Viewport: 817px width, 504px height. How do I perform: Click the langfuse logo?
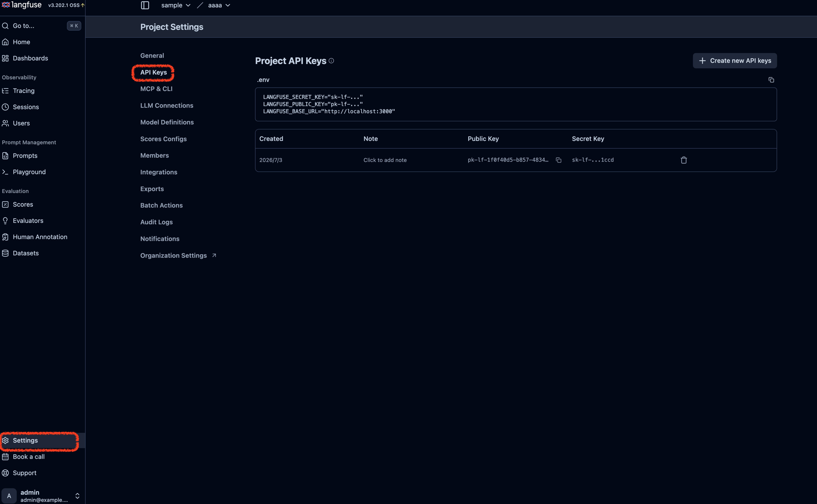point(22,5)
